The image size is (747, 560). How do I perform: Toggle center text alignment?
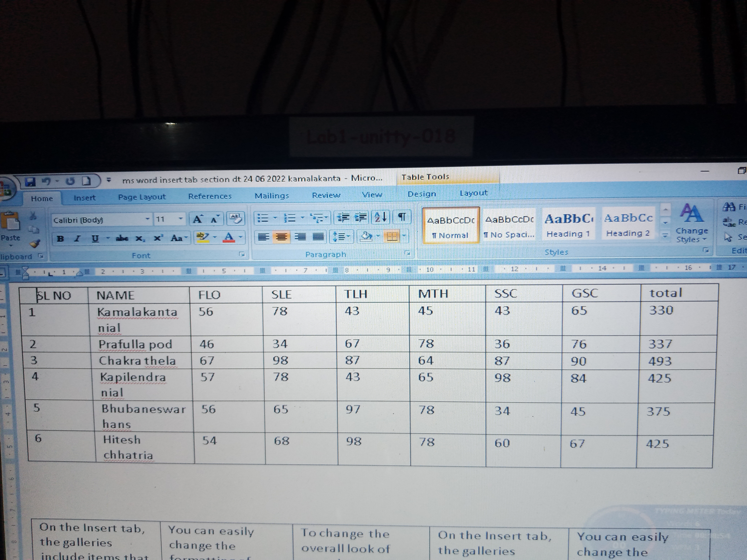pos(281,237)
